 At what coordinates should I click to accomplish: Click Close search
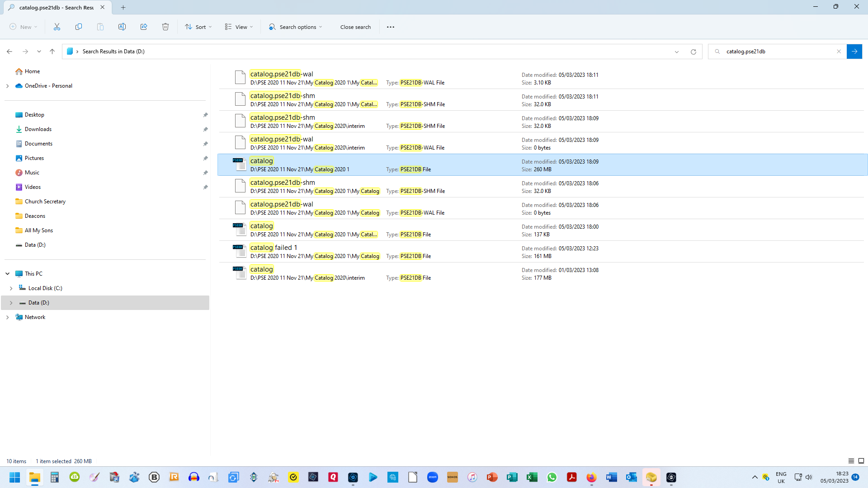(355, 27)
